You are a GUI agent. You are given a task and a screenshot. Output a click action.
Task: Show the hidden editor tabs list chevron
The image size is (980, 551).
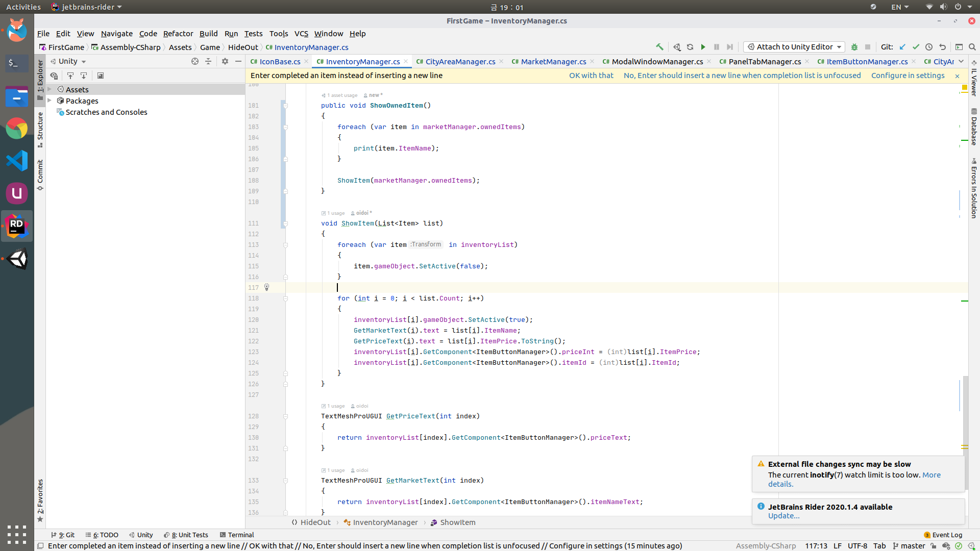[962, 61]
